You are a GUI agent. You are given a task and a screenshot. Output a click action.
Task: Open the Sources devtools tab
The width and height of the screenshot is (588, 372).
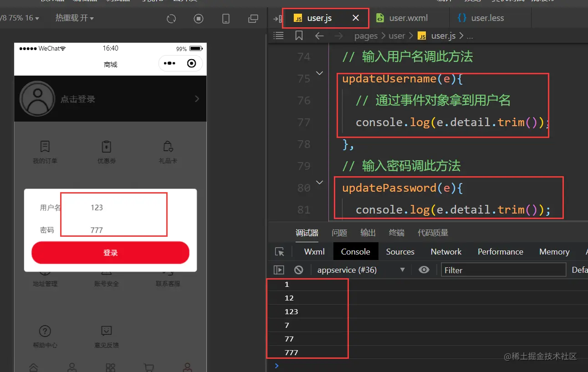click(x=400, y=252)
